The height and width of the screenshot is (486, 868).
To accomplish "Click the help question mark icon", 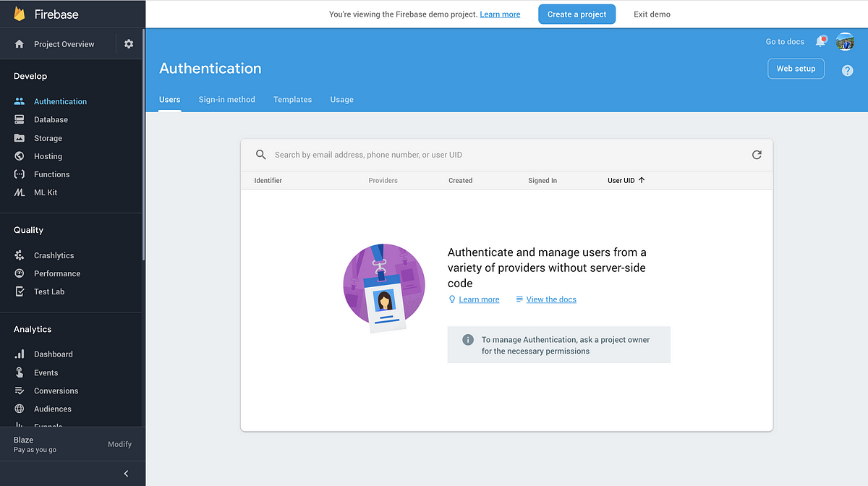I will 848,70.
